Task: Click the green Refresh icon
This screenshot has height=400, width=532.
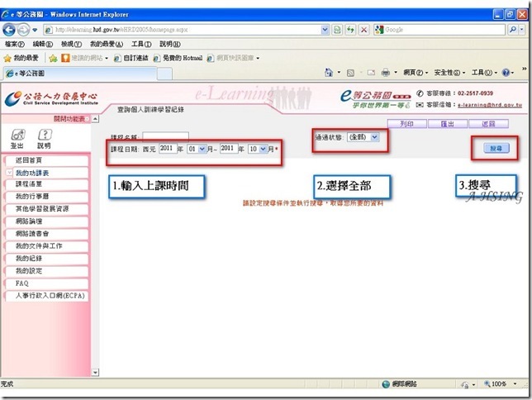Action: pyautogui.click(x=350, y=30)
